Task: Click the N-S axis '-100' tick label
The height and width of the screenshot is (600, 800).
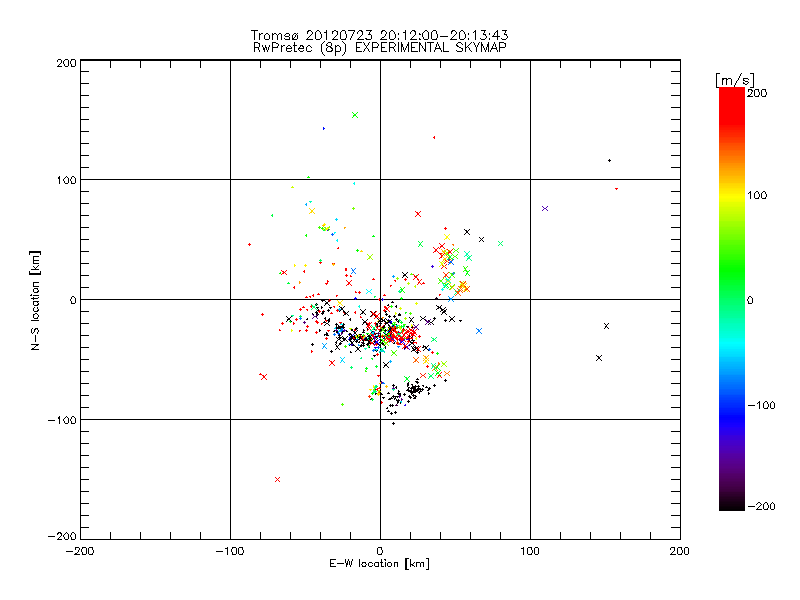Action: pos(62,420)
